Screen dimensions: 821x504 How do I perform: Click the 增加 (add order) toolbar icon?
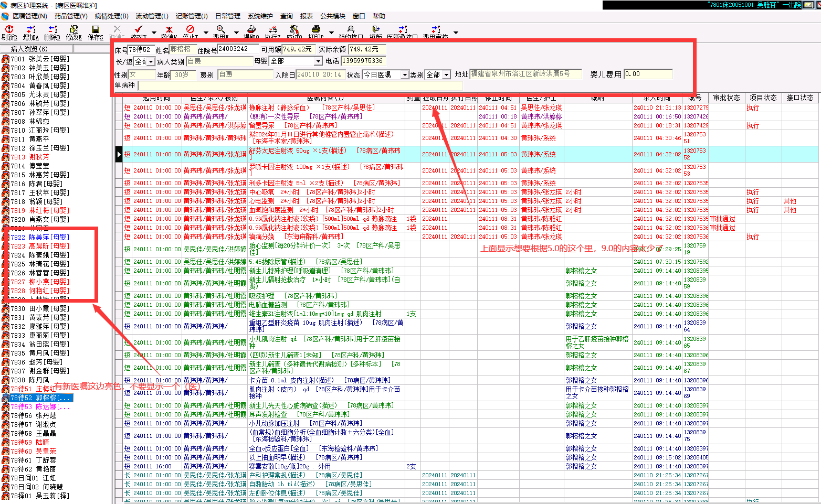pyautogui.click(x=31, y=29)
